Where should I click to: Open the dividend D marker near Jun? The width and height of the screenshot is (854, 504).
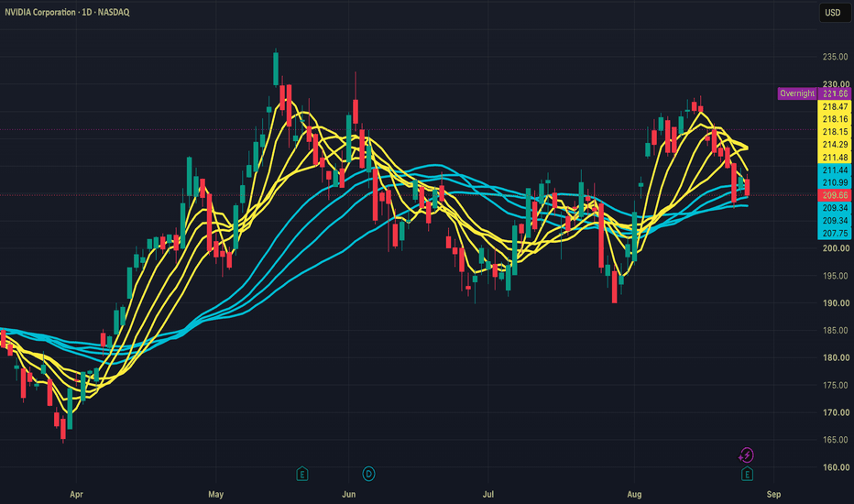coord(368,474)
